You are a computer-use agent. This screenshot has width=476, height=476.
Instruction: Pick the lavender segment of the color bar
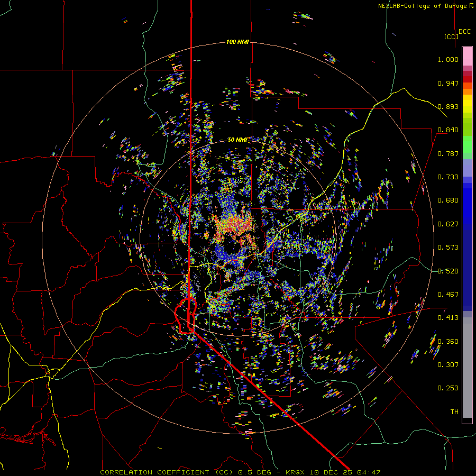click(467, 168)
